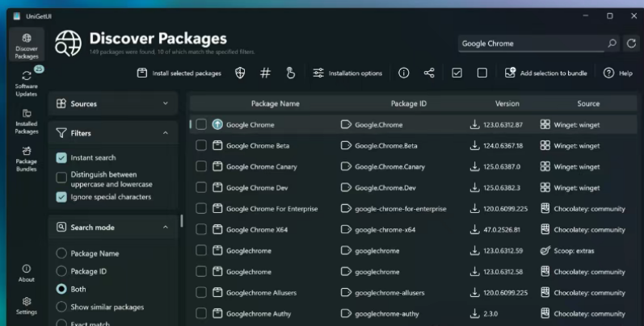
Task: Open Settings from the sidebar
Action: pyautogui.click(x=27, y=306)
